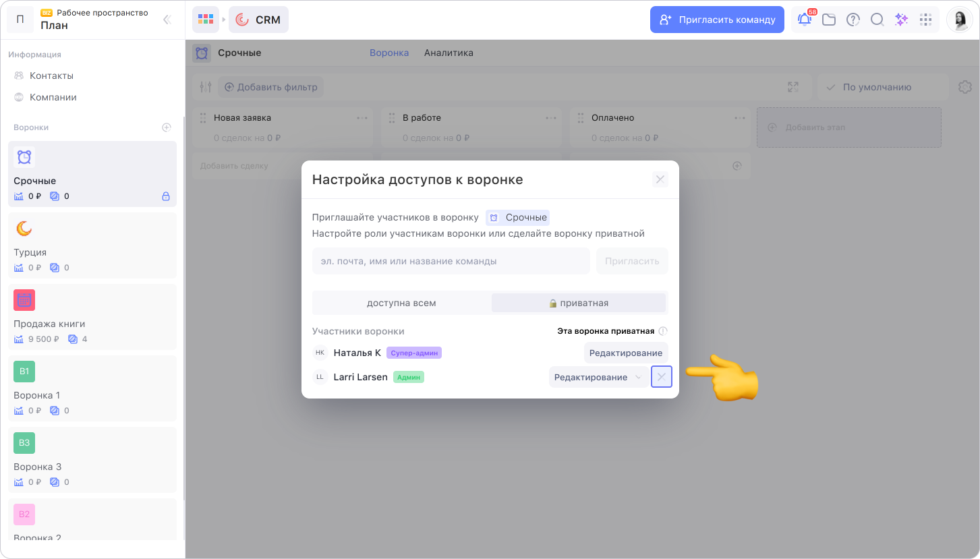The height and width of the screenshot is (559, 980).
Task: Open the AI sparkles icon
Action: coord(901,20)
